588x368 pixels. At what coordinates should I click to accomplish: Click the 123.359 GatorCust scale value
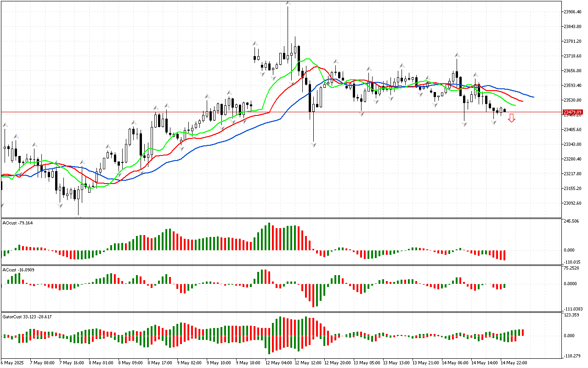click(x=572, y=315)
